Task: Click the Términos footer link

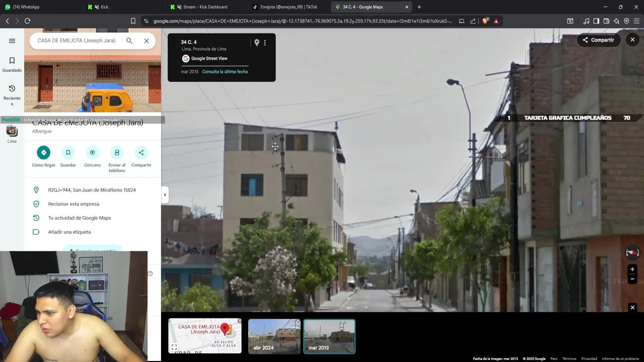Action: pyautogui.click(x=569, y=359)
